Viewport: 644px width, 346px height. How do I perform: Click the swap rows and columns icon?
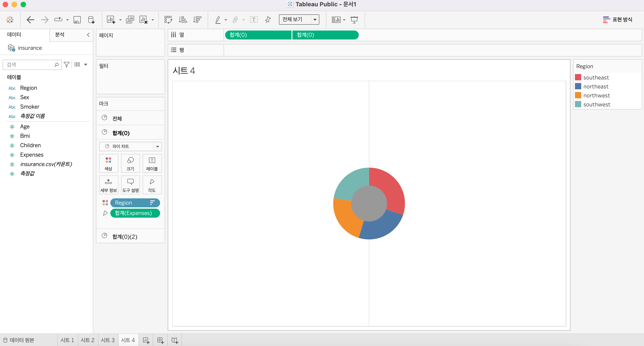[x=168, y=20]
